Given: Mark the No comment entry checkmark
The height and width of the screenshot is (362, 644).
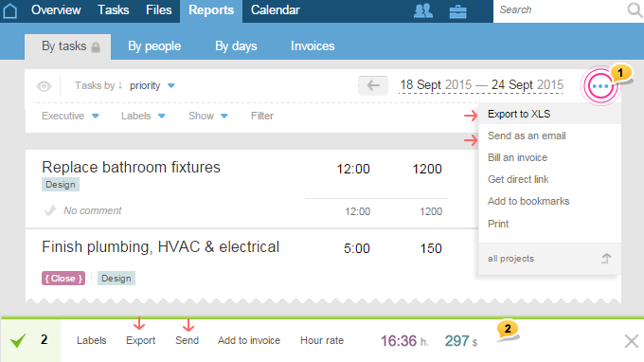Looking at the screenshot, I should (50, 210).
